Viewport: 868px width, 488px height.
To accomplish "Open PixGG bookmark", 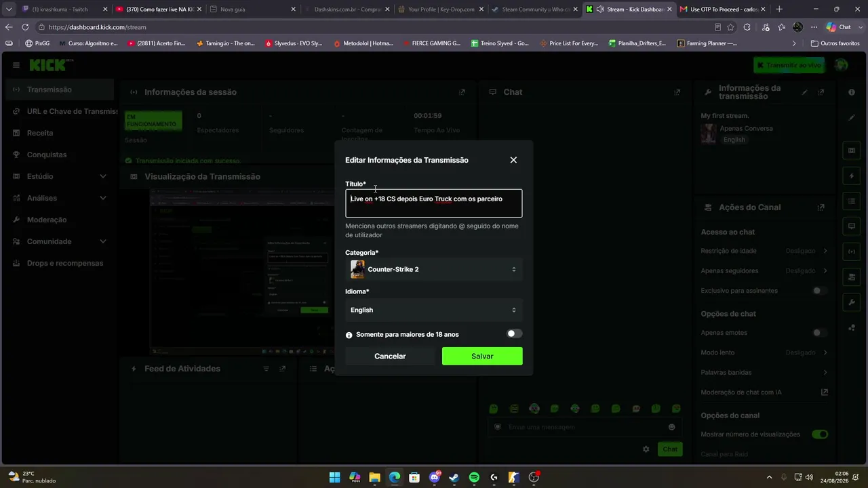I will pyautogui.click(x=37, y=43).
